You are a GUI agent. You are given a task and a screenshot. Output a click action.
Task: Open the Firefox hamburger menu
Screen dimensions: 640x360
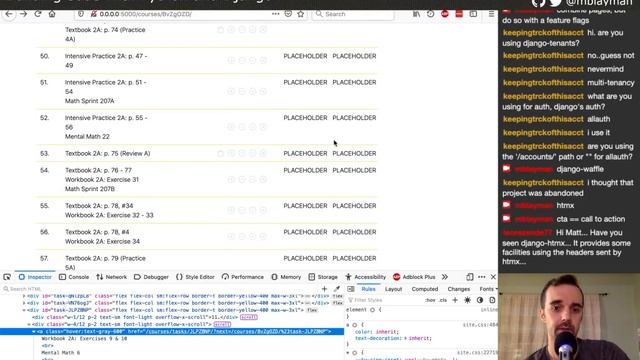coord(491,14)
